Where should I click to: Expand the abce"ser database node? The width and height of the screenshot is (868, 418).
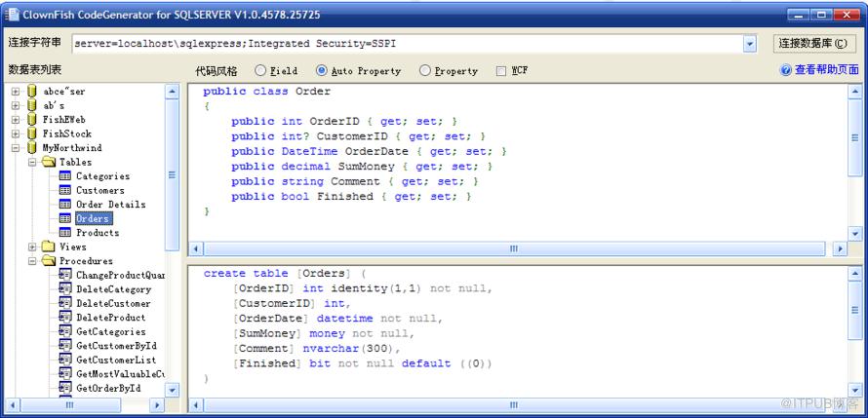(x=16, y=92)
